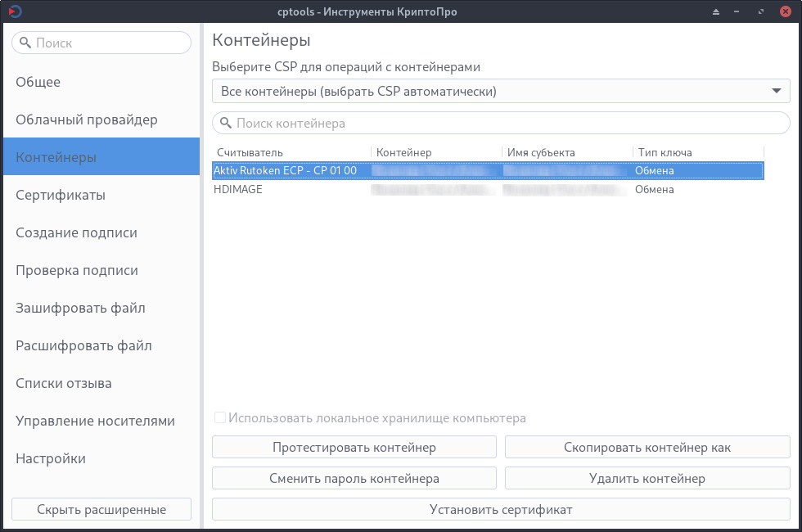Sort by 'Считыватель' column header
The image size is (802, 532).
(291, 152)
